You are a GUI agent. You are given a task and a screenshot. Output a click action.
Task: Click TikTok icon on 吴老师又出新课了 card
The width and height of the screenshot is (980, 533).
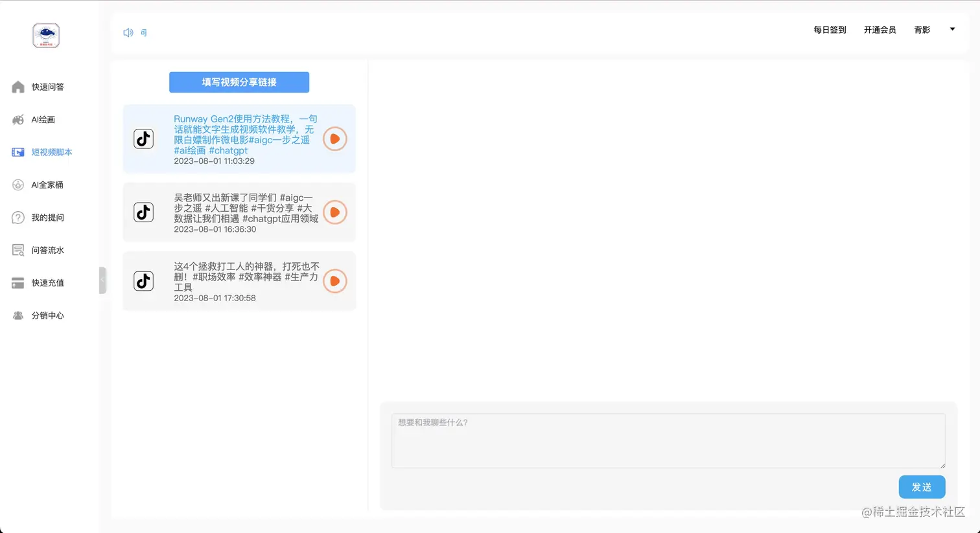tap(144, 212)
